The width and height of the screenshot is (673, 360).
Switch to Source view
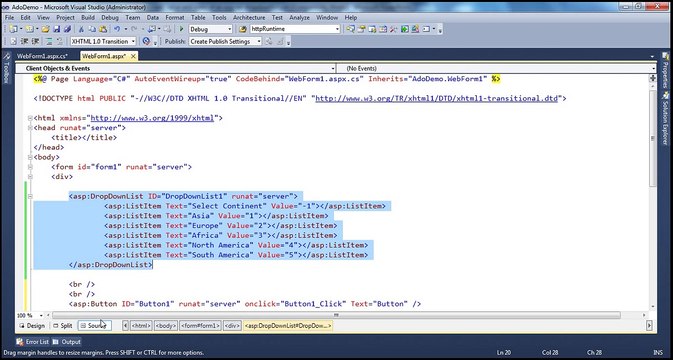pos(94,326)
